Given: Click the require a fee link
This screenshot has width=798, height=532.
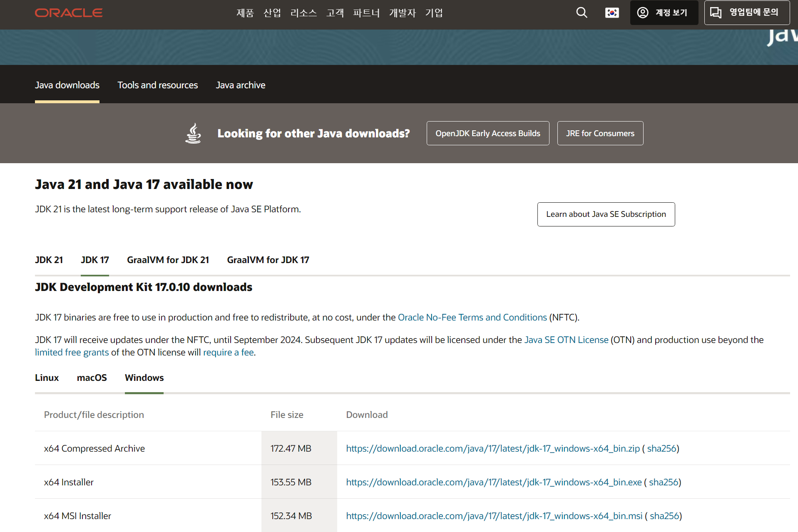Looking at the screenshot, I should pyautogui.click(x=229, y=352).
